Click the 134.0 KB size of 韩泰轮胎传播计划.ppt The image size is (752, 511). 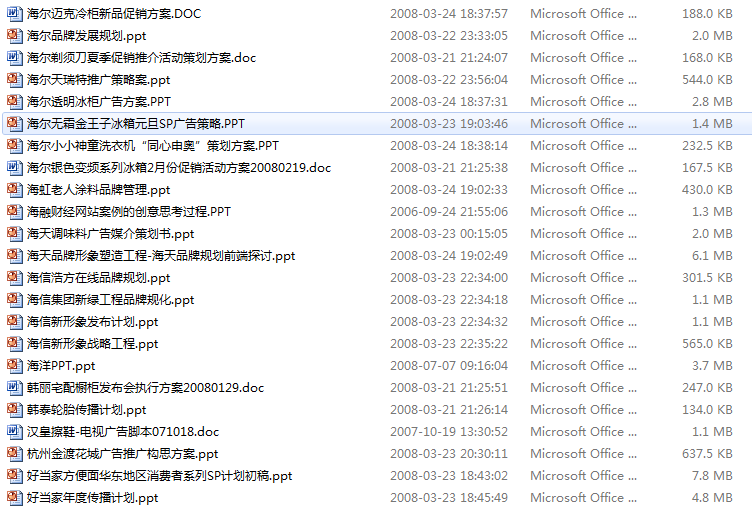[x=707, y=410]
